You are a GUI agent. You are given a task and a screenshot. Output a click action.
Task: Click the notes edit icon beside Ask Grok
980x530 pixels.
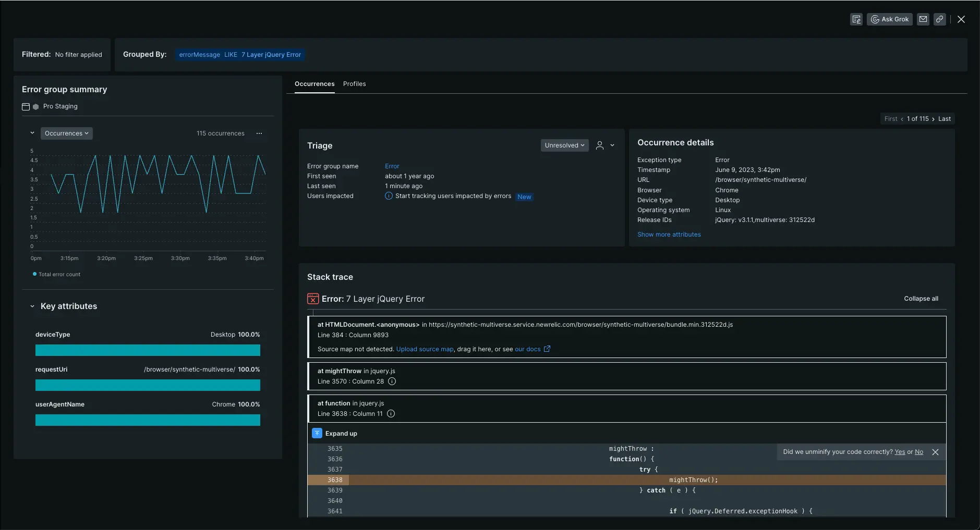[x=856, y=19]
